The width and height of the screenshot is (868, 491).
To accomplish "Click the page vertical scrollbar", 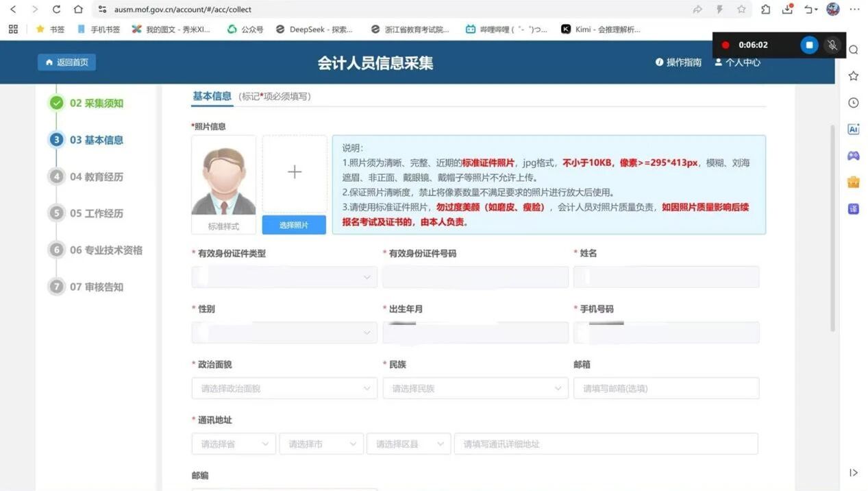I will point(832,226).
